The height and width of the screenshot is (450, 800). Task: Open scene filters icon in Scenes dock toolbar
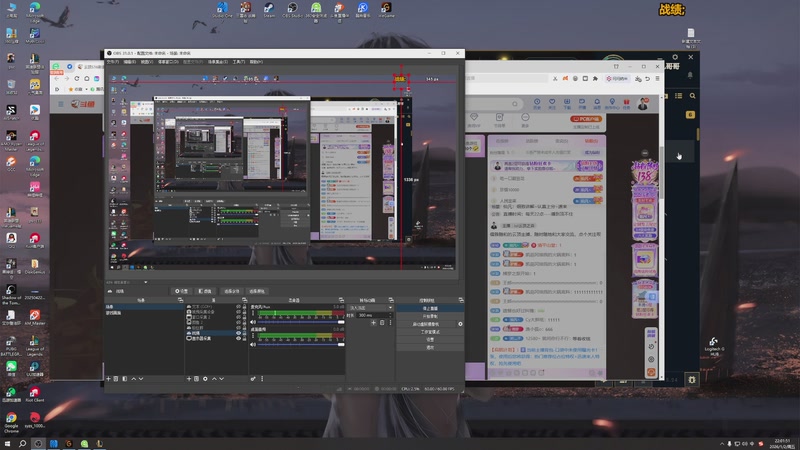pyautogui.click(x=124, y=379)
